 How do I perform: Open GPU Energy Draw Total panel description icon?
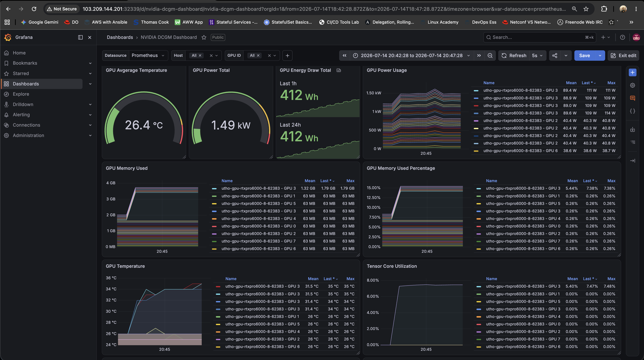[339, 70]
